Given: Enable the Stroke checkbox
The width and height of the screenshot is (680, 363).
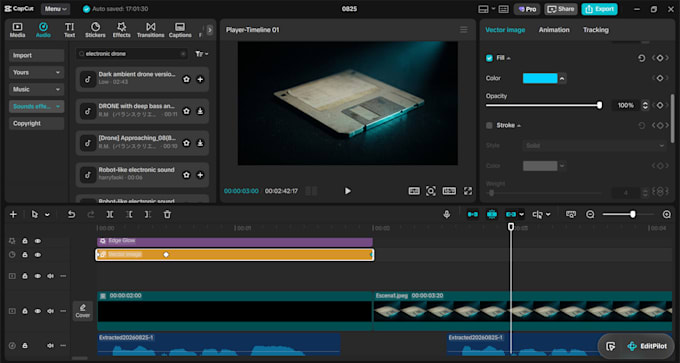Looking at the screenshot, I should point(489,125).
